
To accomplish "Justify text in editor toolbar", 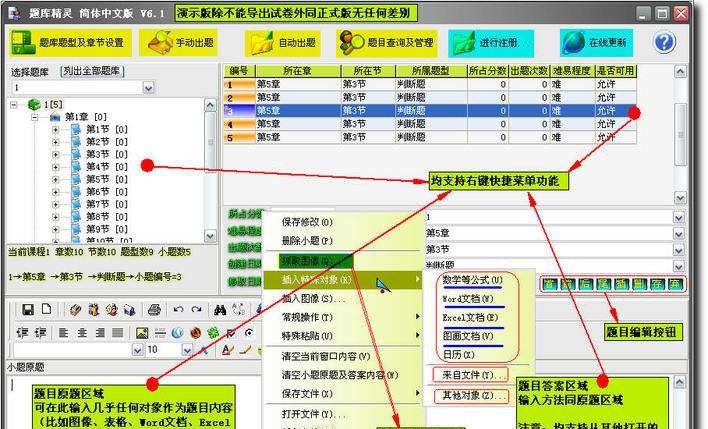I will [117, 333].
